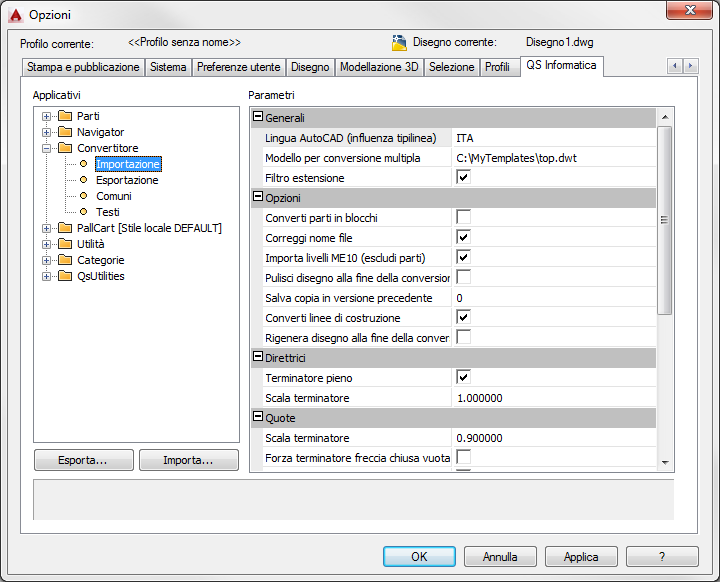Switch to the Sistema tab
This screenshot has height=582, width=720.
(168, 67)
